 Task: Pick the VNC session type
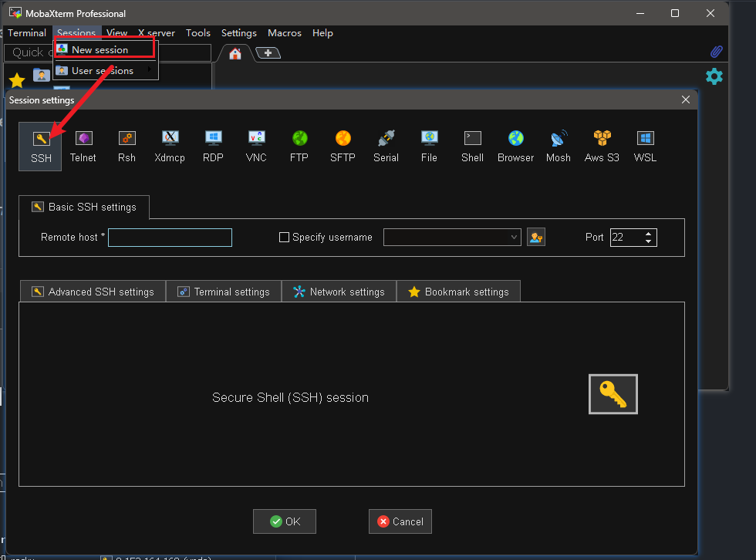pos(256,147)
